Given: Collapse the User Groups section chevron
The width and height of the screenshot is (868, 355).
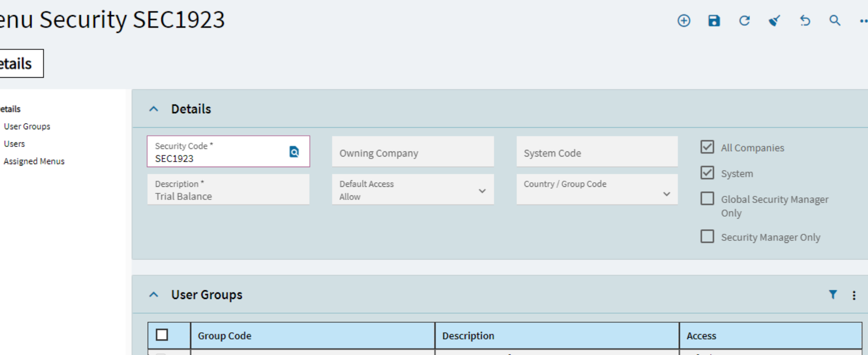Looking at the screenshot, I should click(x=154, y=295).
